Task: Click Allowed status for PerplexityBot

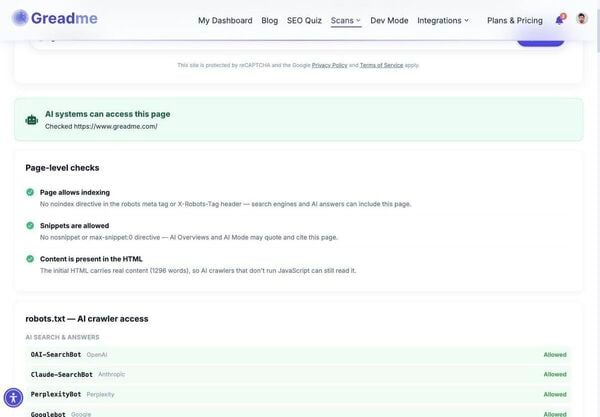Action: [555, 394]
